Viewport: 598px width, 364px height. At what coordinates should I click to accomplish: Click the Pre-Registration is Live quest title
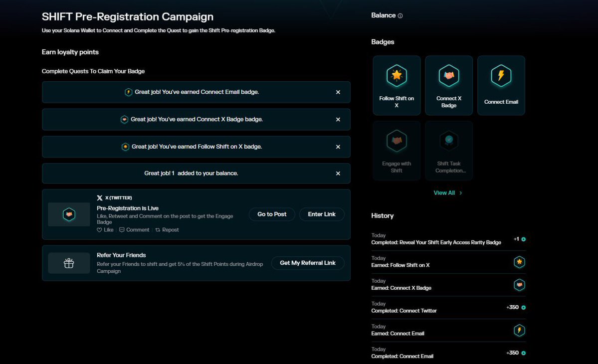[x=127, y=208]
